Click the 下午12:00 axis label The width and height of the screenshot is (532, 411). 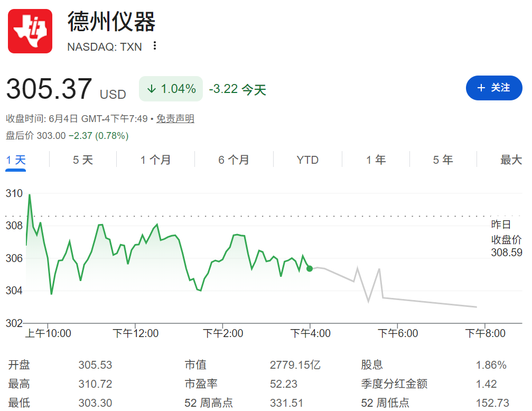pyautogui.click(x=135, y=333)
